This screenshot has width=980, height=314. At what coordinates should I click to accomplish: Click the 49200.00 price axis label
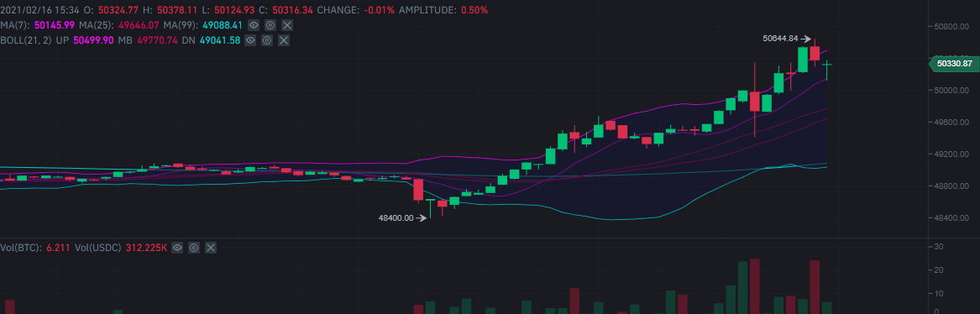(952, 154)
